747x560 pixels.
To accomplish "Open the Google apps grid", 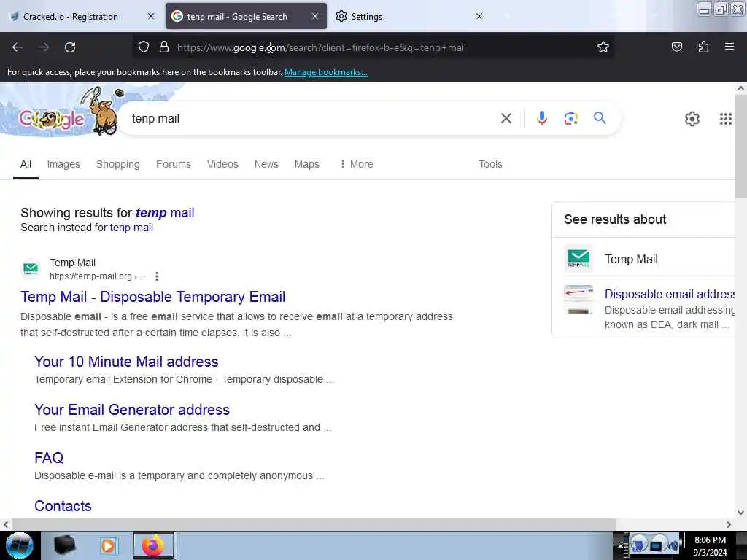I will (726, 119).
